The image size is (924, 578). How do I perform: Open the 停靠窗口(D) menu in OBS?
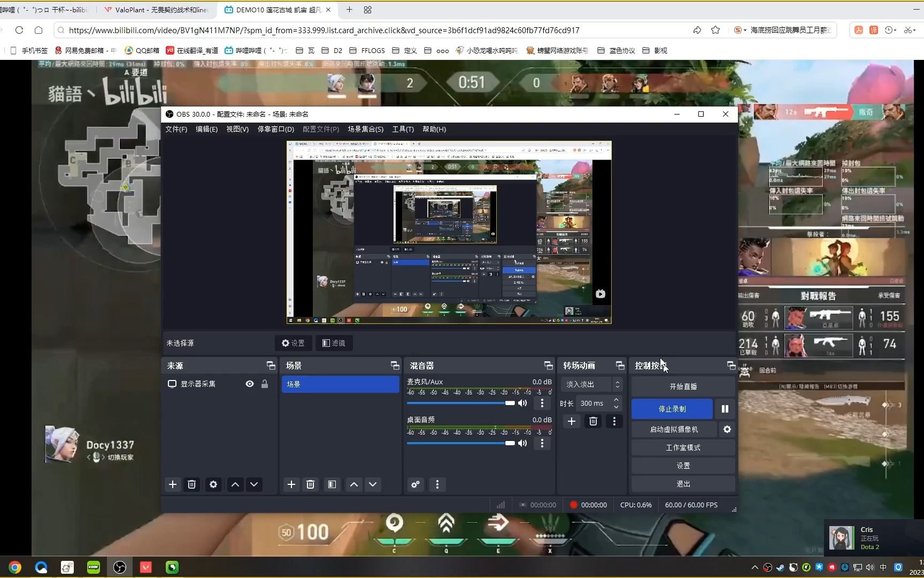pos(276,129)
